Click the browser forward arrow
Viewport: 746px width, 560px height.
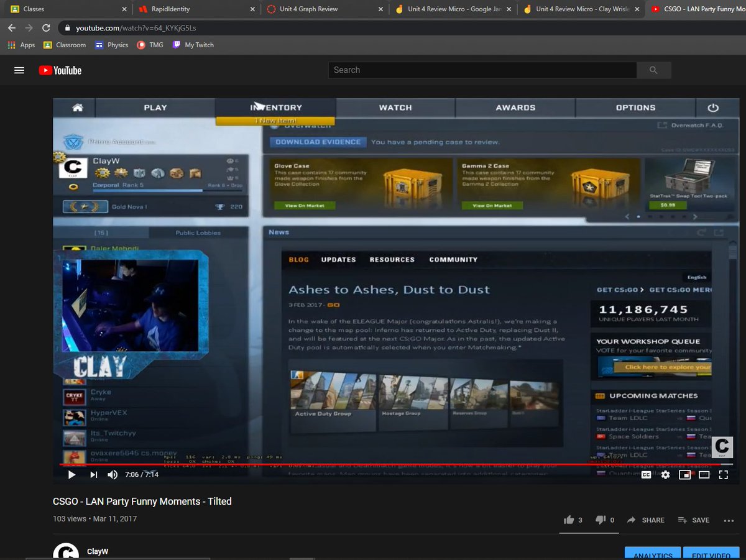pyautogui.click(x=29, y=28)
